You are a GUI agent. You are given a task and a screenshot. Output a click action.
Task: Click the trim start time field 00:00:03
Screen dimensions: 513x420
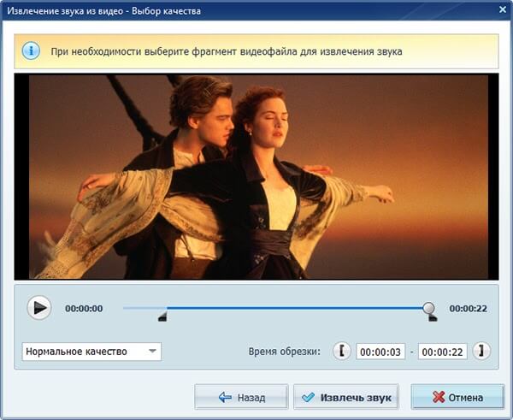380,352
